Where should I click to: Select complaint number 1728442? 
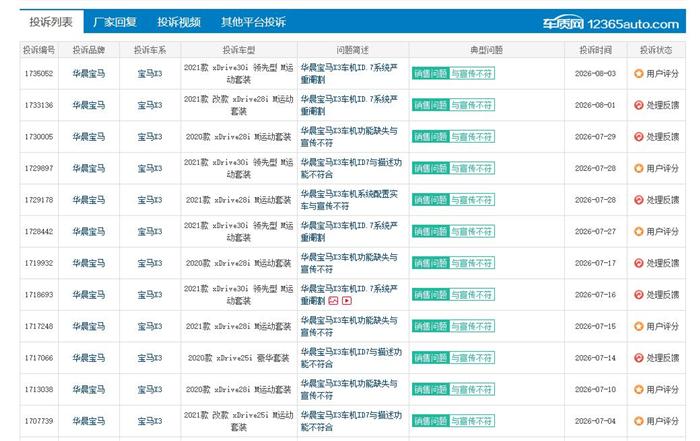tap(39, 232)
